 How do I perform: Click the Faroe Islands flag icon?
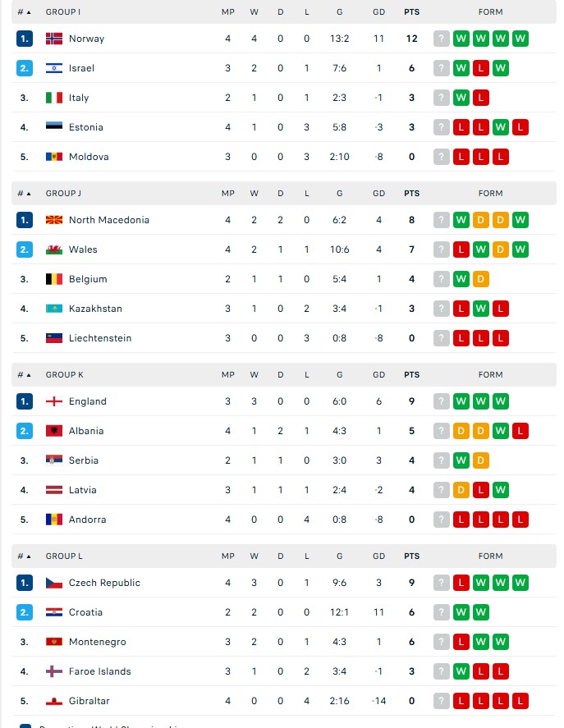point(54,671)
